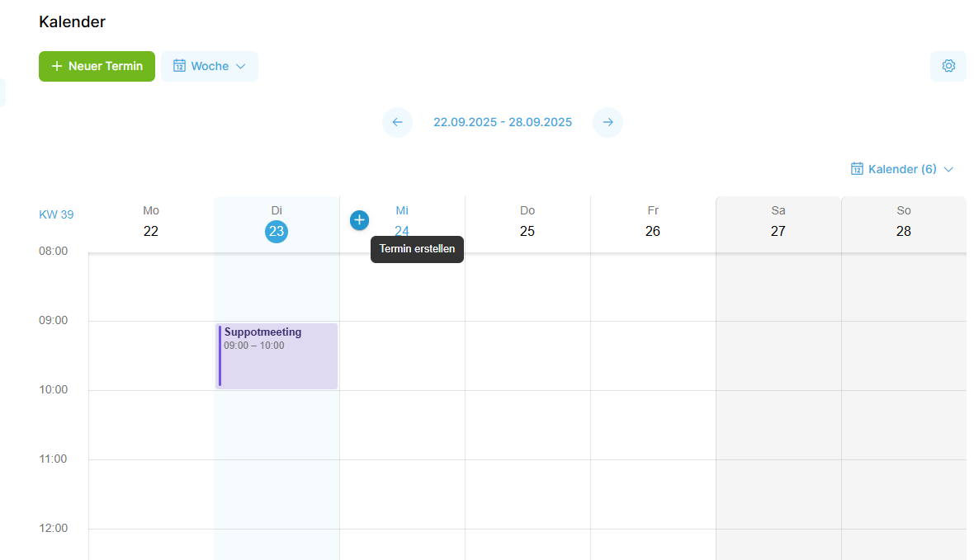
Task: Click the purple bar on Suppotmeeting event
Action: click(220, 356)
